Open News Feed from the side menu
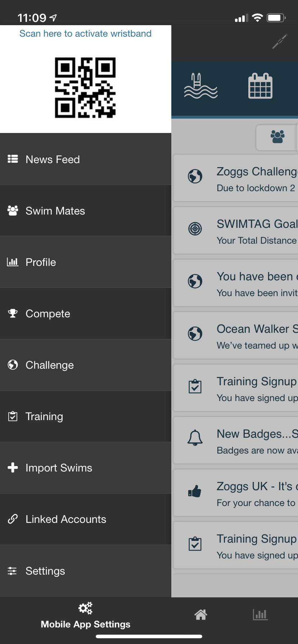 pyautogui.click(x=53, y=160)
